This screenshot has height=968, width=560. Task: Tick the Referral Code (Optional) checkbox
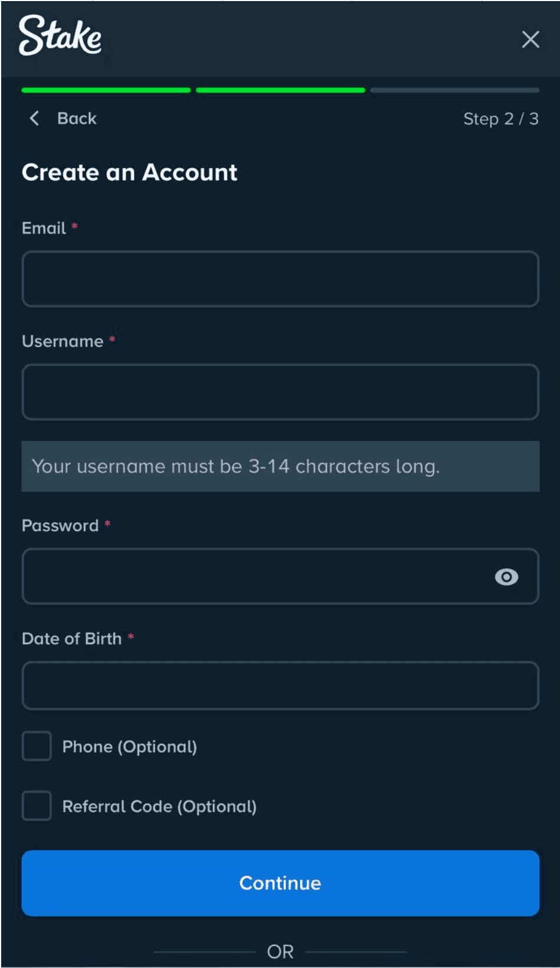coord(37,806)
